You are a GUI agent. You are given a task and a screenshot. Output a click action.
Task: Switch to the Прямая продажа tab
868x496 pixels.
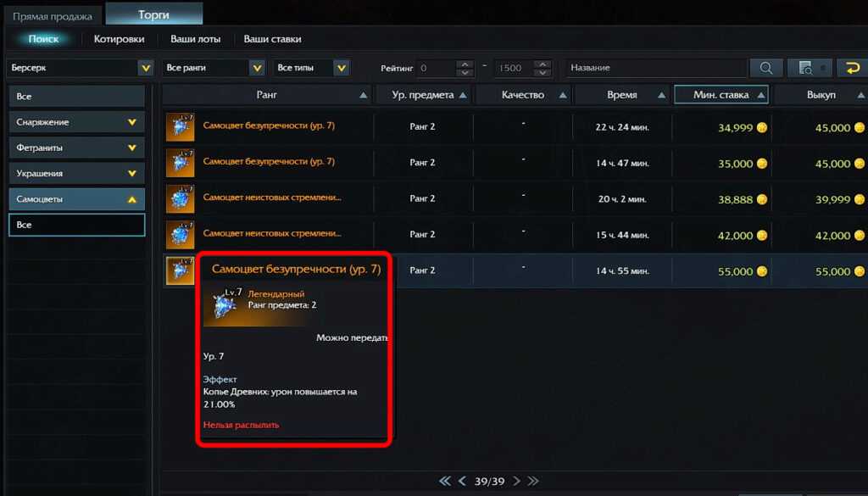coord(52,15)
